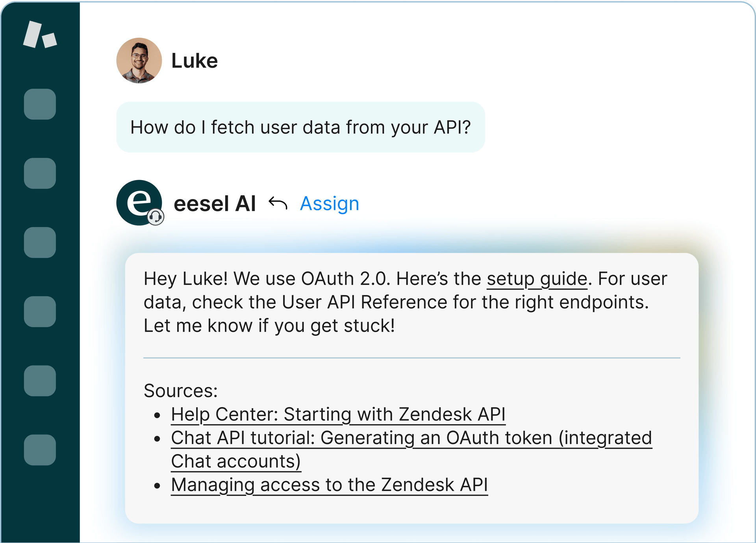Screen dimensions: 756x543
Task: Open Chat API tutorial OAuth token source
Action: (x=411, y=450)
